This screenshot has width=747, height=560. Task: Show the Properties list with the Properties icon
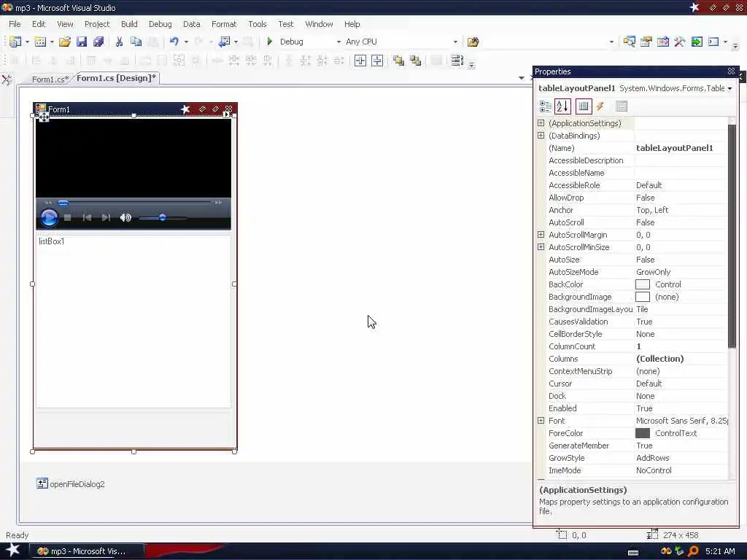click(584, 106)
